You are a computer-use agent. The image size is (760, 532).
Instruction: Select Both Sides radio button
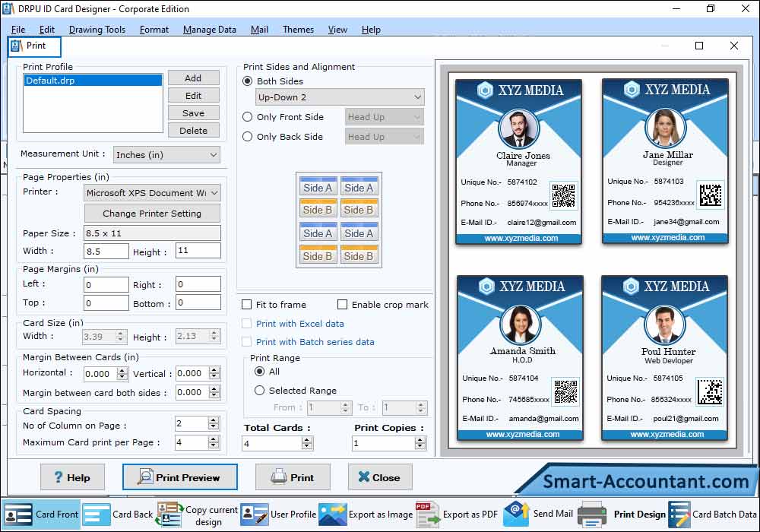(247, 81)
